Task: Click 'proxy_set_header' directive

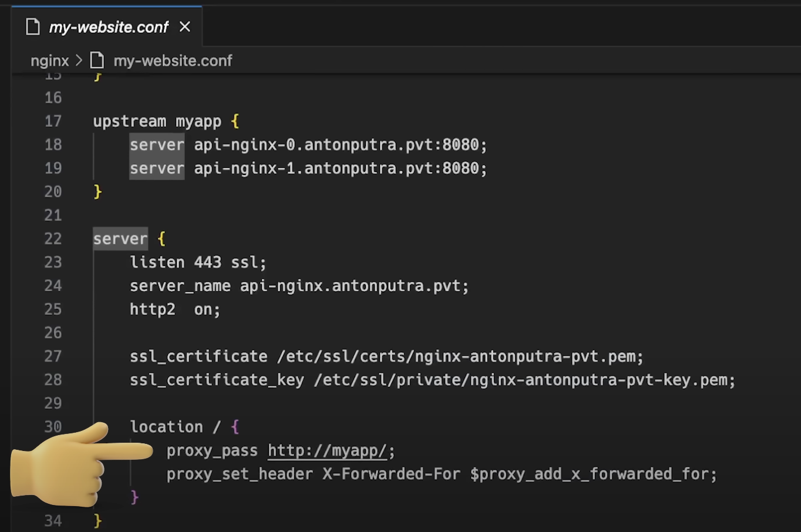Action: click(240, 474)
